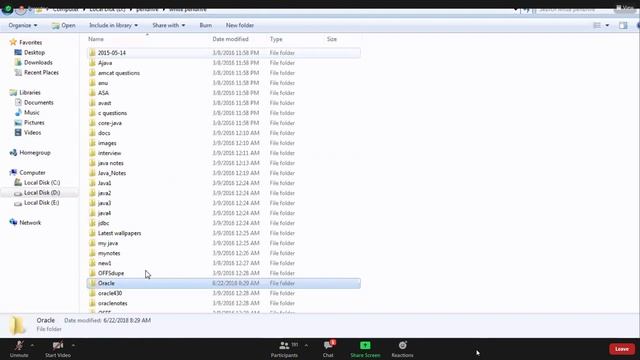640x360 pixels.
Task: Open the Music library
Action: 27,113
